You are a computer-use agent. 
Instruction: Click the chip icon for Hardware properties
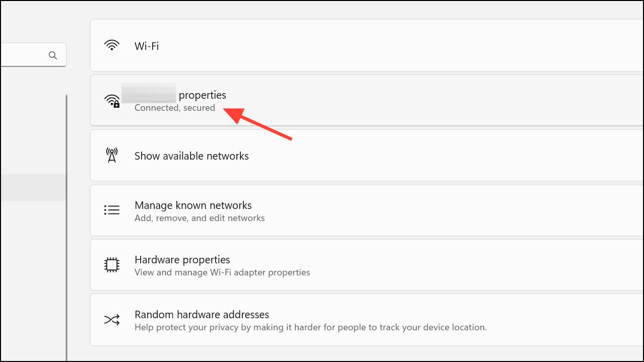111,265
